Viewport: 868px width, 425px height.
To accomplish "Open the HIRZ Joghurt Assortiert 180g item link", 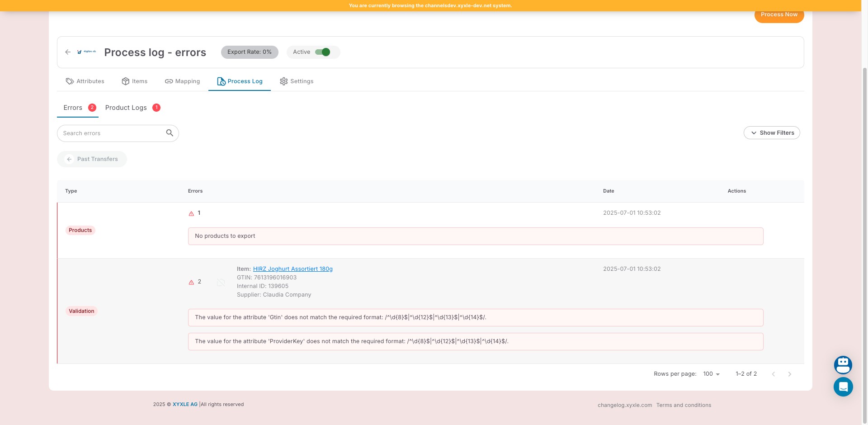I will point(292,269).
